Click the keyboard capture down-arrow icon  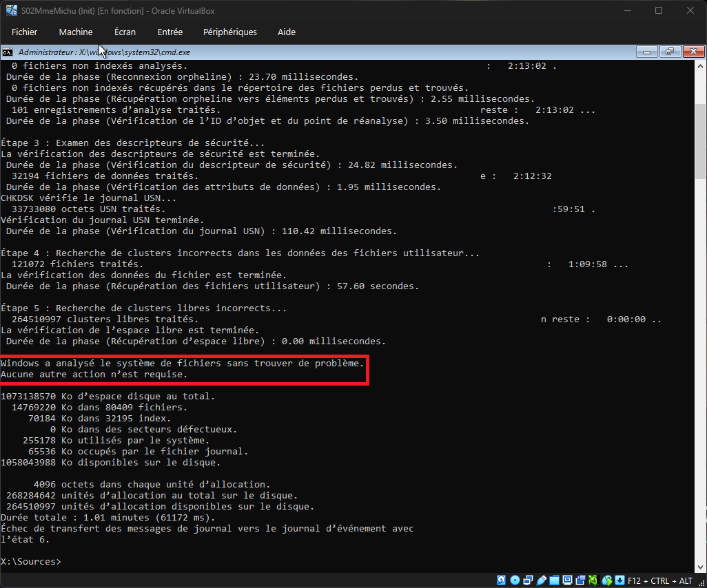[619, 580]
